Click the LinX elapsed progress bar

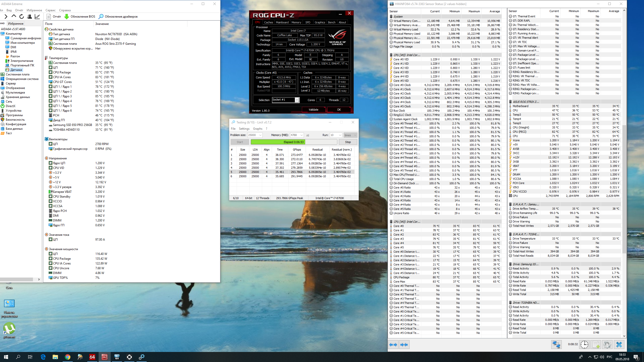pos(294,142)
